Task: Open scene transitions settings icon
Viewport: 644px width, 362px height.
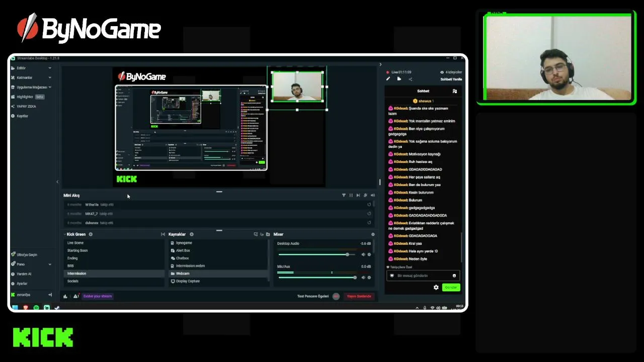Action: tap(163, 234)
